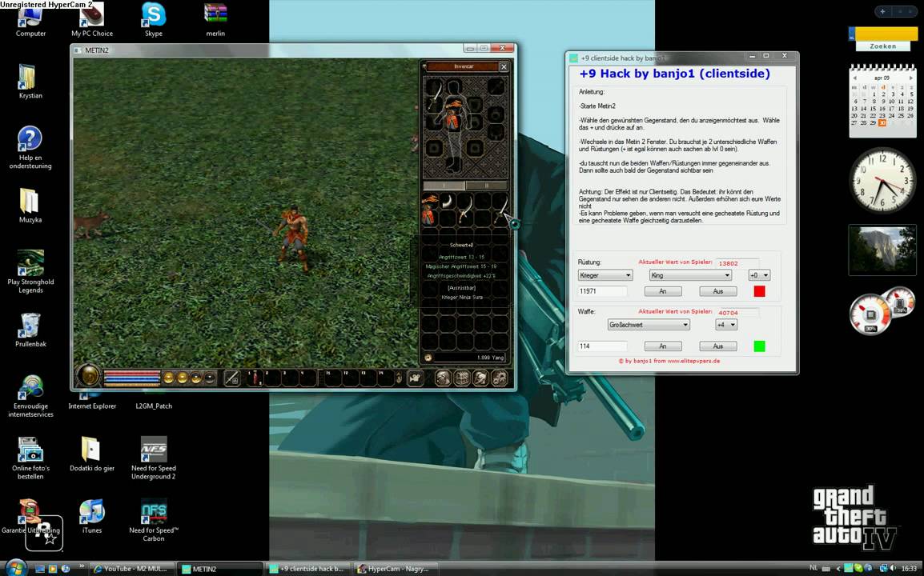The width and height of the screenshot is (924, 576).
Task: Select the crescent blade item in inventory
Action: click(x=448, y=202)
